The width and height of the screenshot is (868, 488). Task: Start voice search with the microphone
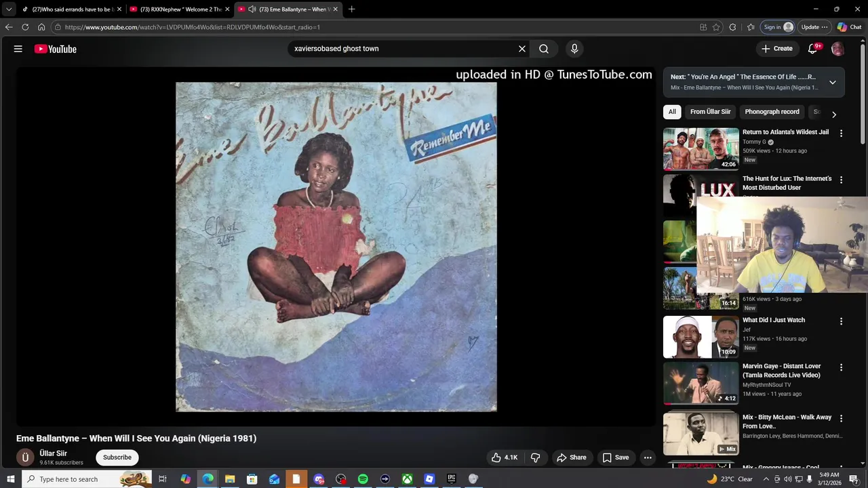point(574,49)
